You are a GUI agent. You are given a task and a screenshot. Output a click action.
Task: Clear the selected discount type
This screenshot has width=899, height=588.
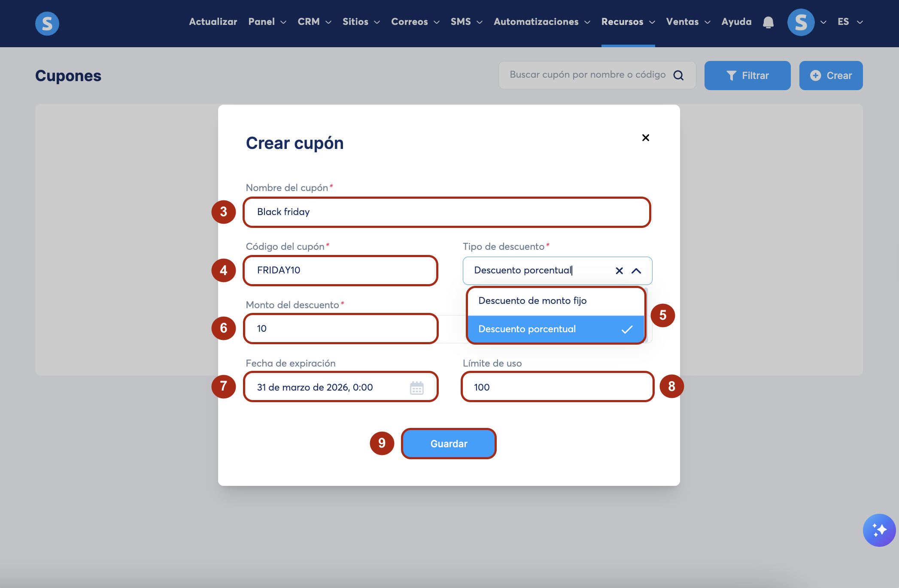619,271
